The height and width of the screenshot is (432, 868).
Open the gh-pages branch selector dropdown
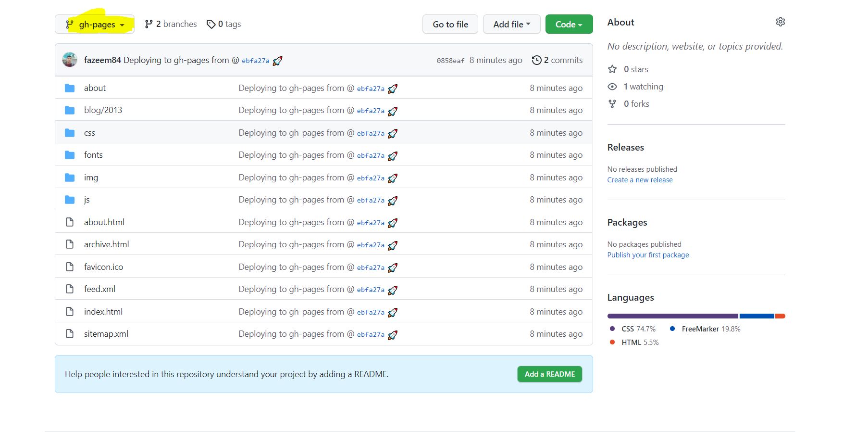95,25
